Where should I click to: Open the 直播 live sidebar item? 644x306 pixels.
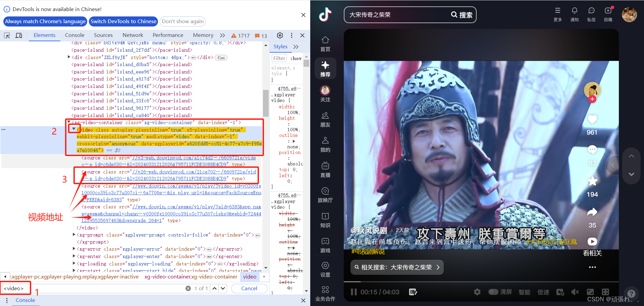coord(325,170)
